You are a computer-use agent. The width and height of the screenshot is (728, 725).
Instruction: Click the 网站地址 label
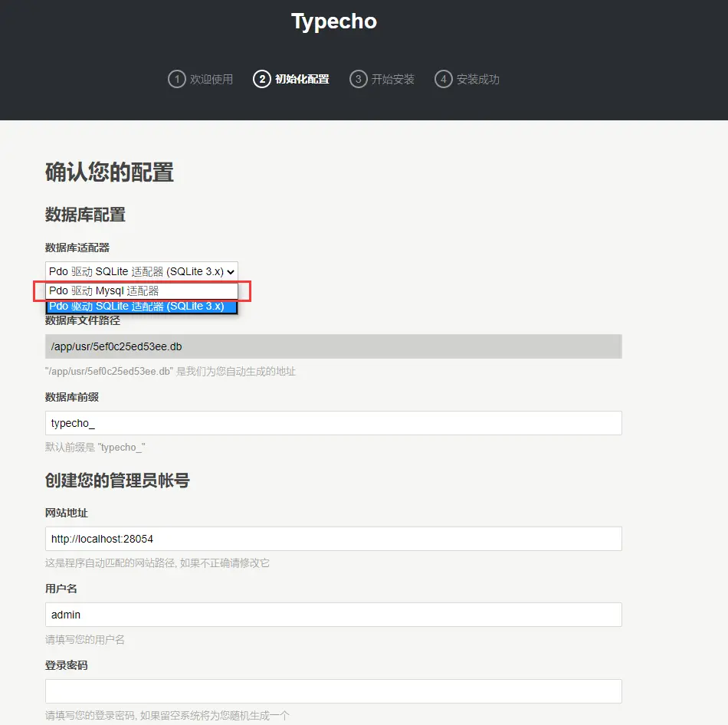[x=67, y=513]
